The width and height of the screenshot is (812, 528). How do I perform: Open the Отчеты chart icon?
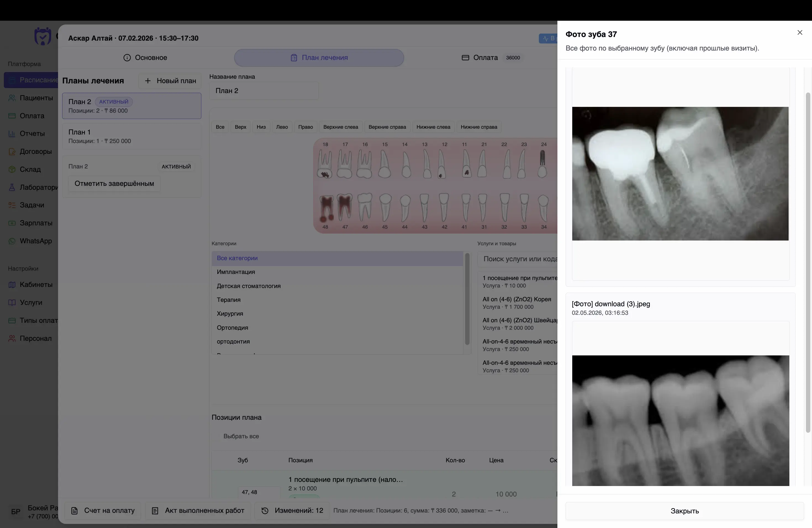[x=12, y=133]
